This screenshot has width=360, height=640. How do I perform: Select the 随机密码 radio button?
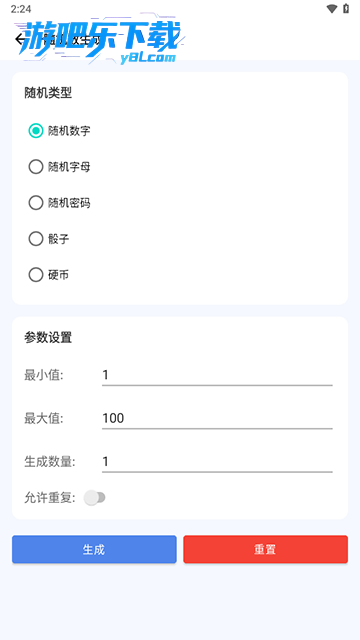[x=36, y=203]
